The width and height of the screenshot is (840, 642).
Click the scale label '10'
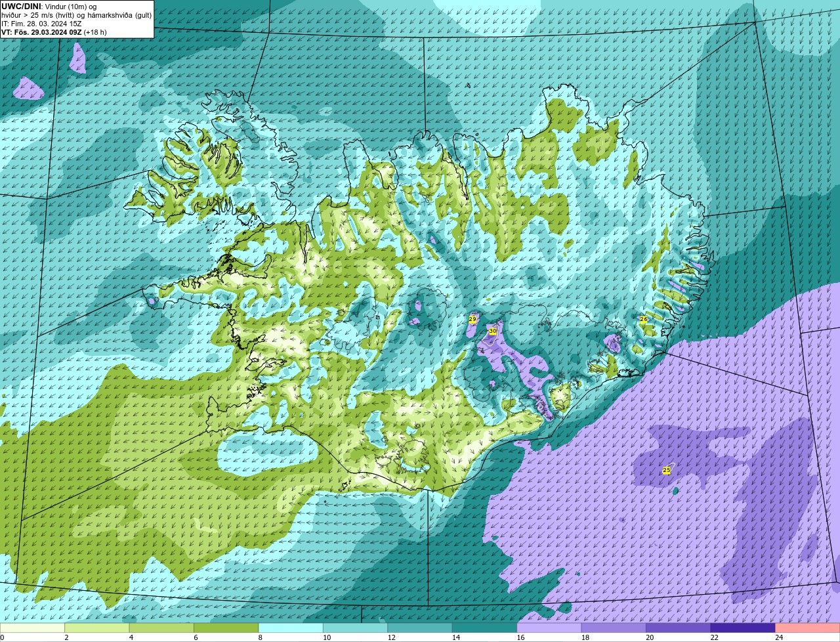click(327, 637)
